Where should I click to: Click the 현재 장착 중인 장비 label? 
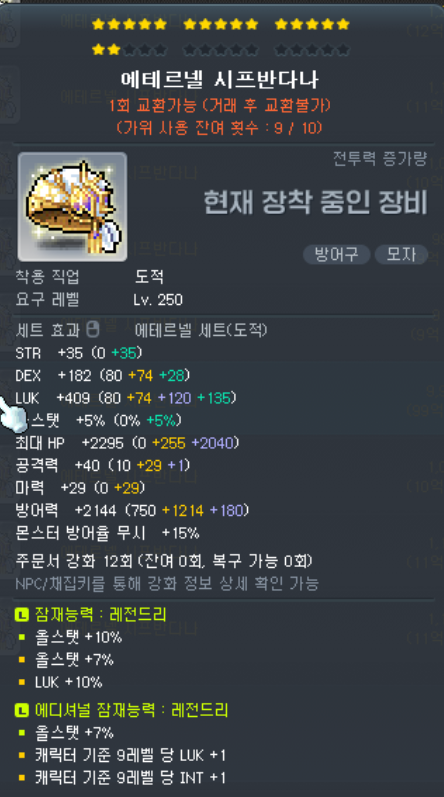coord(315,202)
